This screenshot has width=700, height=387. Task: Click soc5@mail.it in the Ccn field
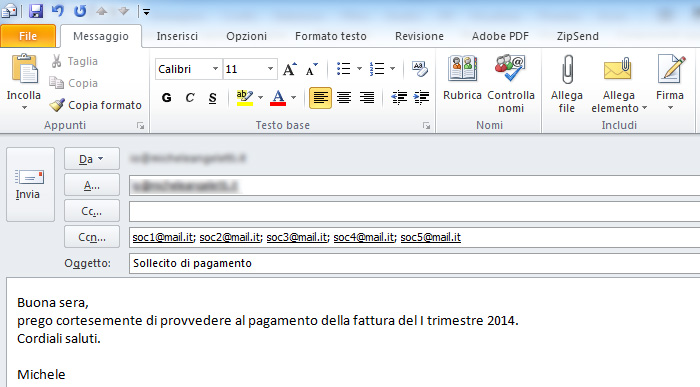[x=430, y=237]
